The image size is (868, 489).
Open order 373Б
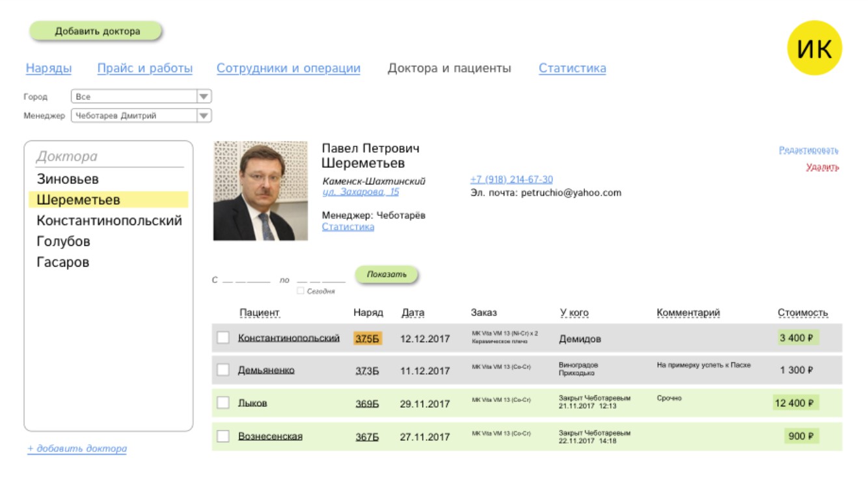click(367, 371)
